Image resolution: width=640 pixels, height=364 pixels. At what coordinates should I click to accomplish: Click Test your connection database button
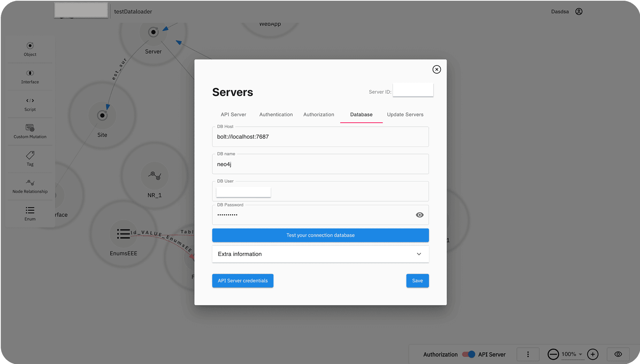point(320,235)
